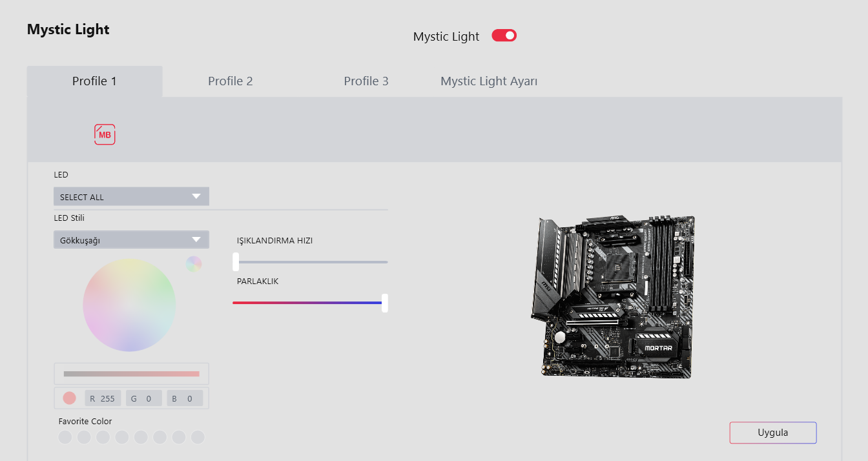Select the MB motherboard device icon
Screen dimensions: 868x461
tap(105, 134)
